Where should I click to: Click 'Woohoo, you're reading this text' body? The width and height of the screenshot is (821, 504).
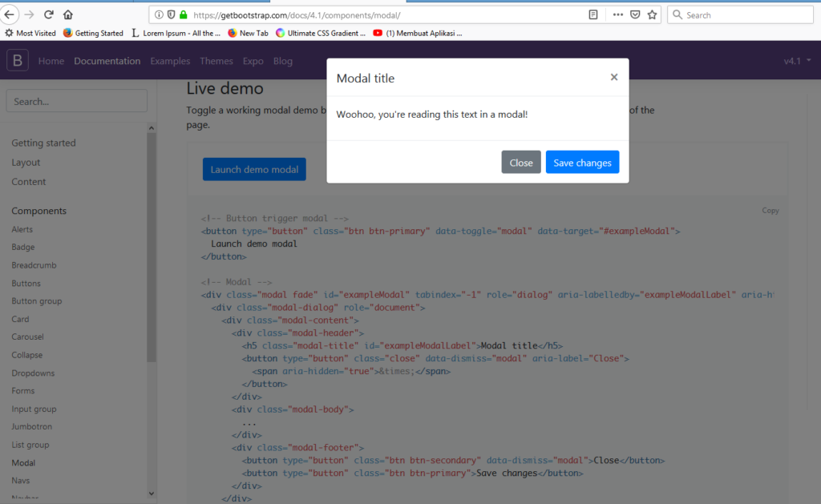(432, 114)
